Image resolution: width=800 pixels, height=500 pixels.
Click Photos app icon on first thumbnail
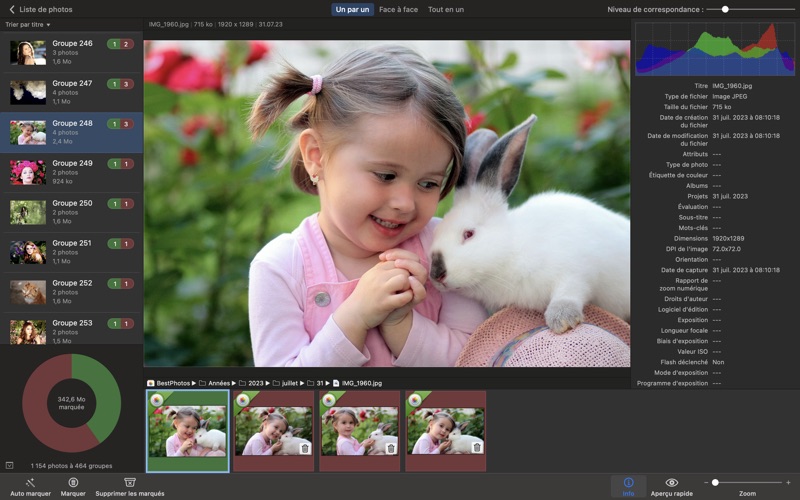[x=157, y=400]
